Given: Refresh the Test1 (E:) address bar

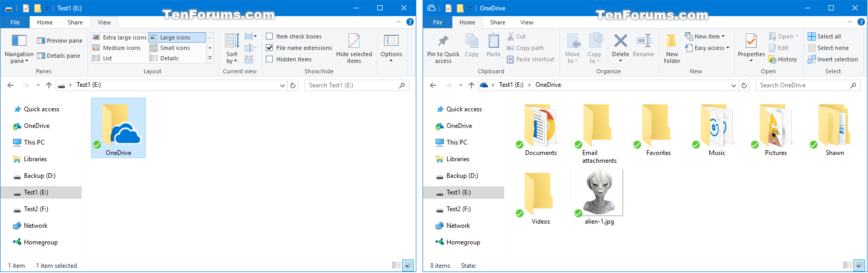Looking at the screenshot, I should pyautogui.click(x=293, y=85).
